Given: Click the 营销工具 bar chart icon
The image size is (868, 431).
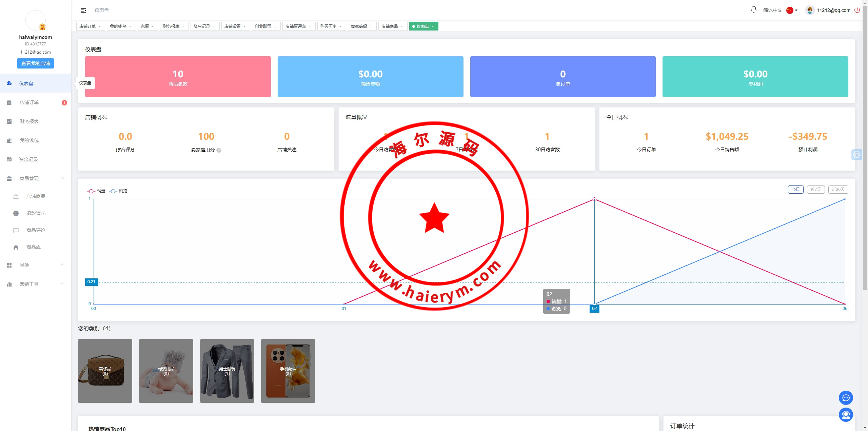Looking at the screenshot, I should click(x=9, y=284).
